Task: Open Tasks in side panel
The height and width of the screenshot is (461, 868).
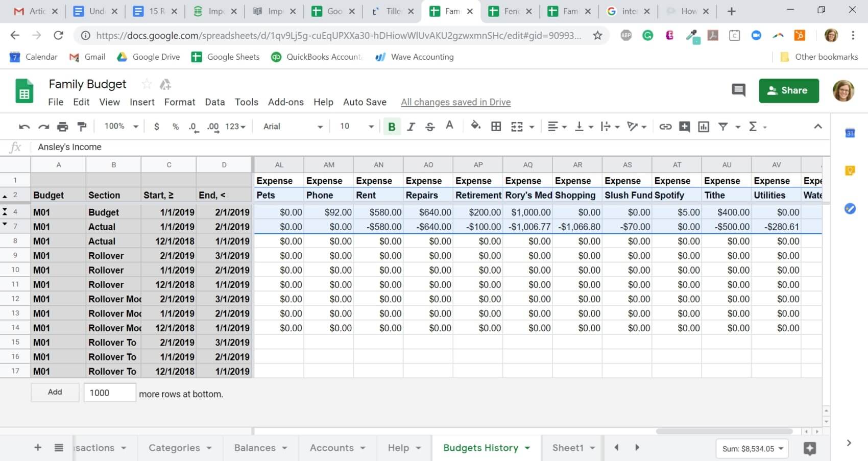Action: click(850, 208)
